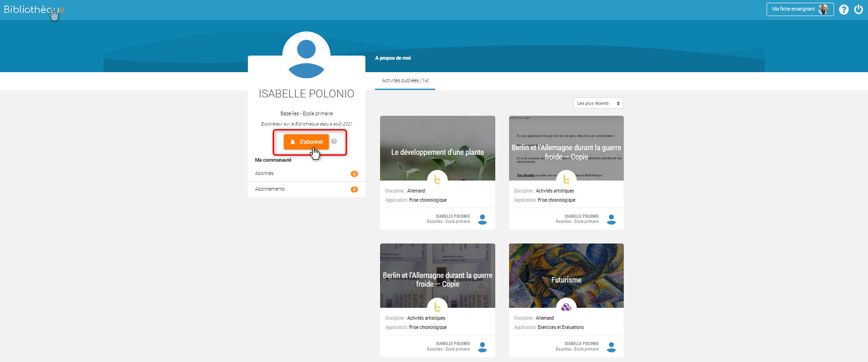
Task: Click the timeline icon on plant activity card
Action: [437, 180]
